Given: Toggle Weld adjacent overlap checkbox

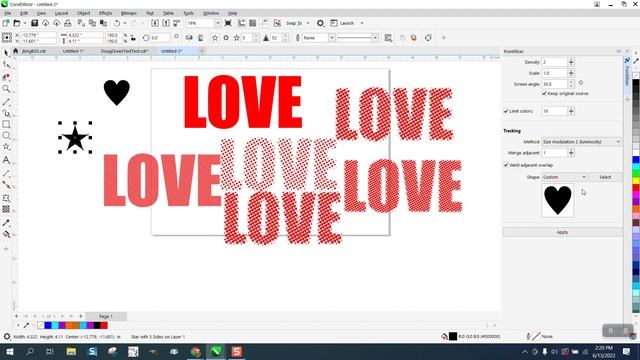Looking at the screenshot, I should click(506, 165).
